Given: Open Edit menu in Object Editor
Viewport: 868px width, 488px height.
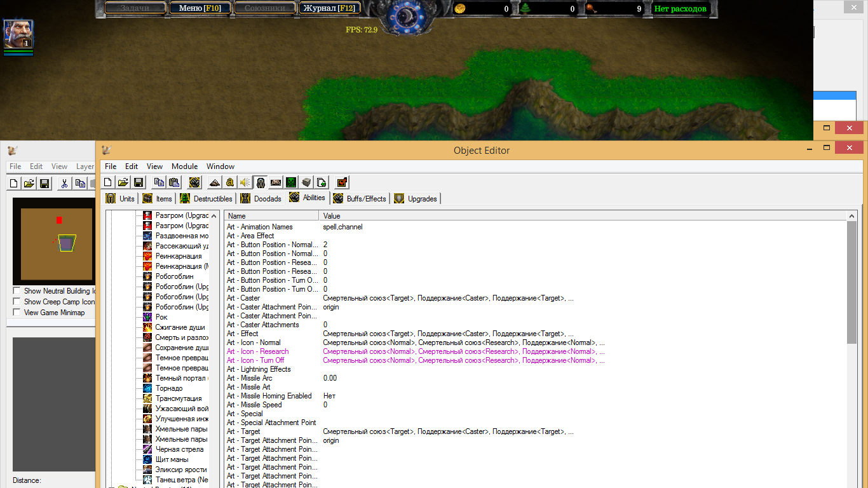Looking at the screenshot, I should coord(132,166).
